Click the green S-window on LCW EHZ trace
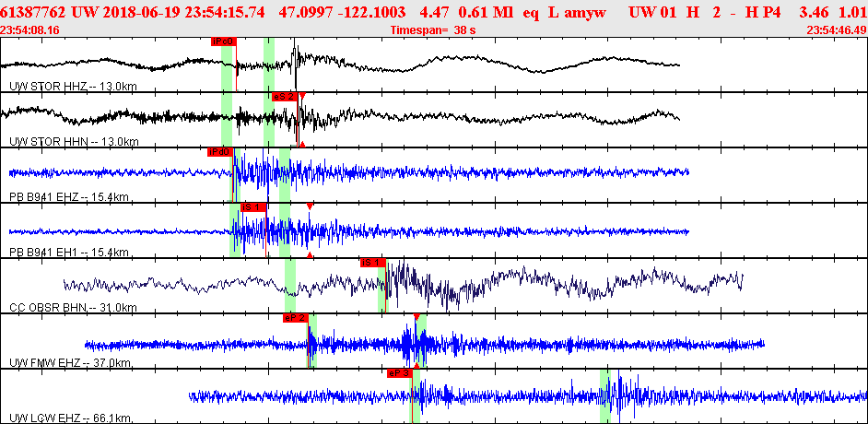 [x=605, y=395]
